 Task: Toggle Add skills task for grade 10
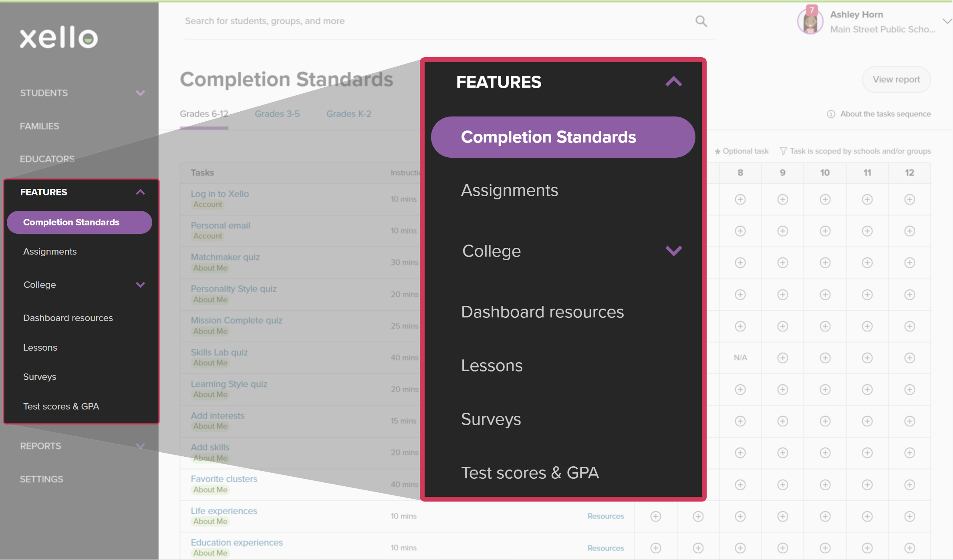(x=825, y=452)
